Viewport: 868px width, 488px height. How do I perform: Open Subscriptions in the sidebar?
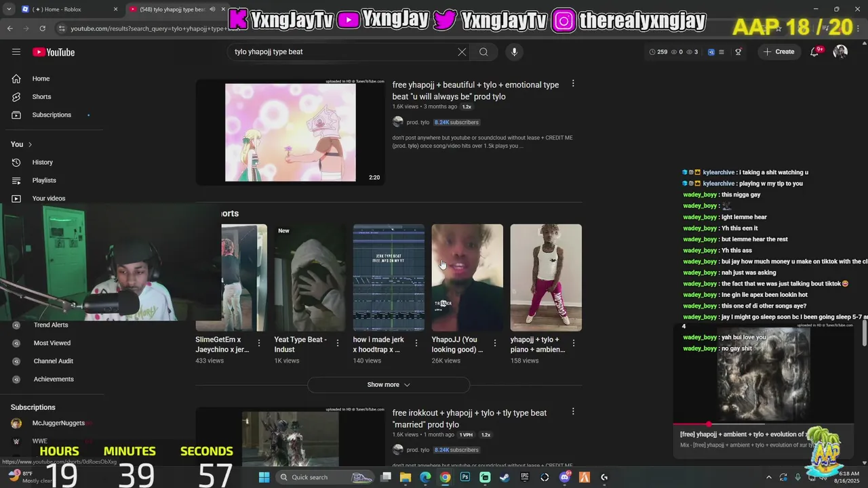[x=52, y=115]
